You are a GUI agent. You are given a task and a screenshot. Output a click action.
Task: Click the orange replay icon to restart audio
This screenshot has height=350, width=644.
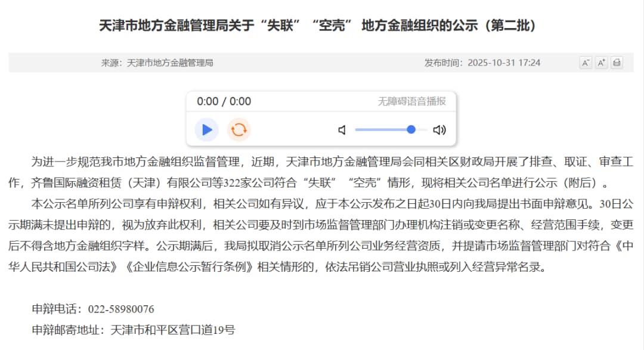[x=239, y=129]
